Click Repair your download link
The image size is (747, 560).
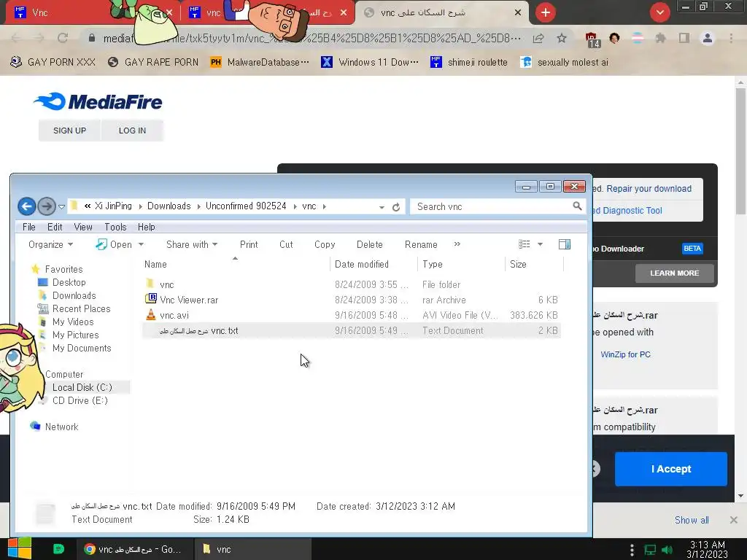649,189
